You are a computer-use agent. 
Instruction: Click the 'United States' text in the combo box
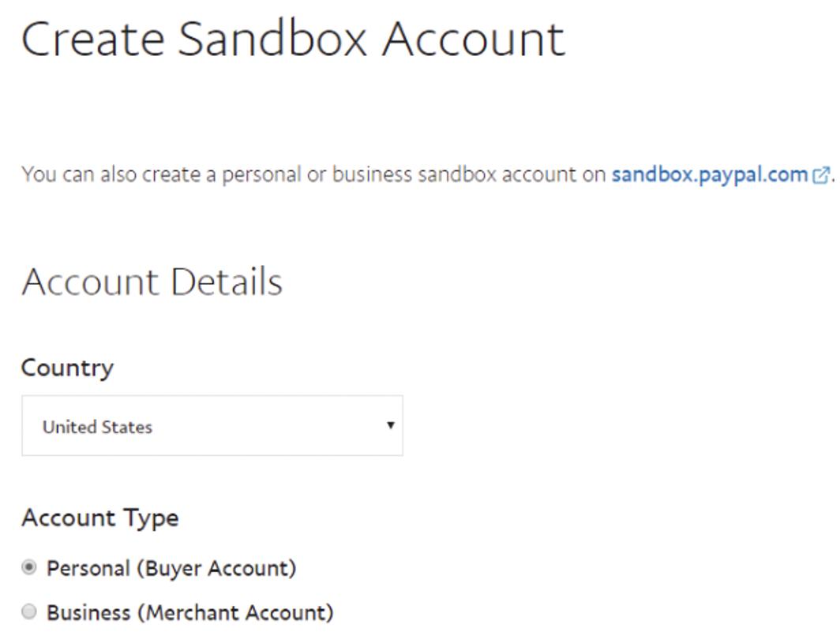coord(97,427)
